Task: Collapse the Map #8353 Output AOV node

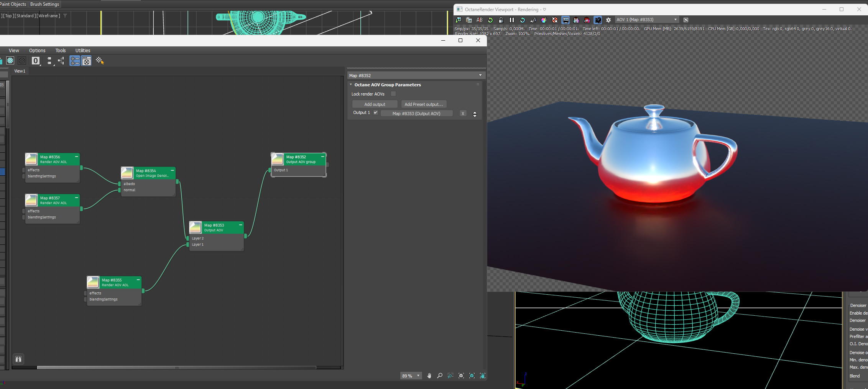Action: coord(240,225)
